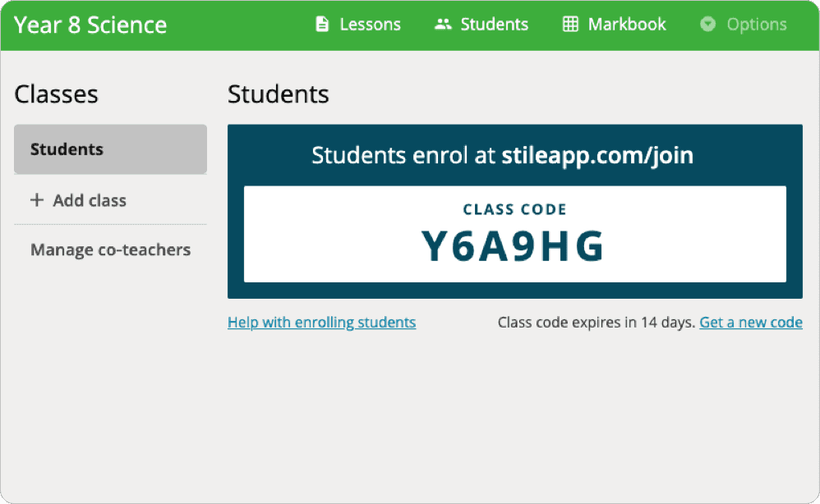Click the CLASS CODE label
The width and height of the screenshot is (820, 504).
click(514, 209)
